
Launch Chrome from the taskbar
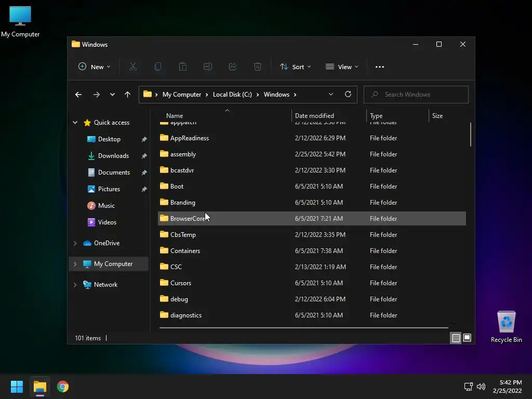pyautogui.click(x=63, y=387)
